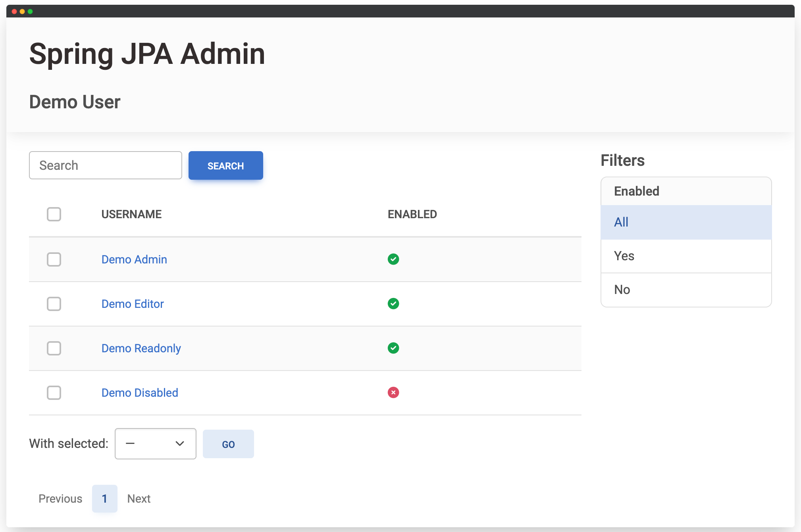The width and height of the screenshot is (801, 532).
Task: Click the blue SEARCH button
Action: point(225,165)
